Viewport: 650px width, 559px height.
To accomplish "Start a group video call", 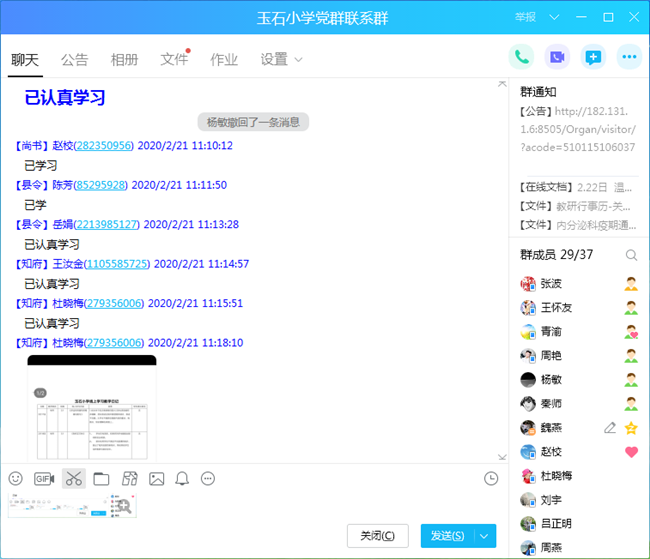I will [x=557, y=57].
